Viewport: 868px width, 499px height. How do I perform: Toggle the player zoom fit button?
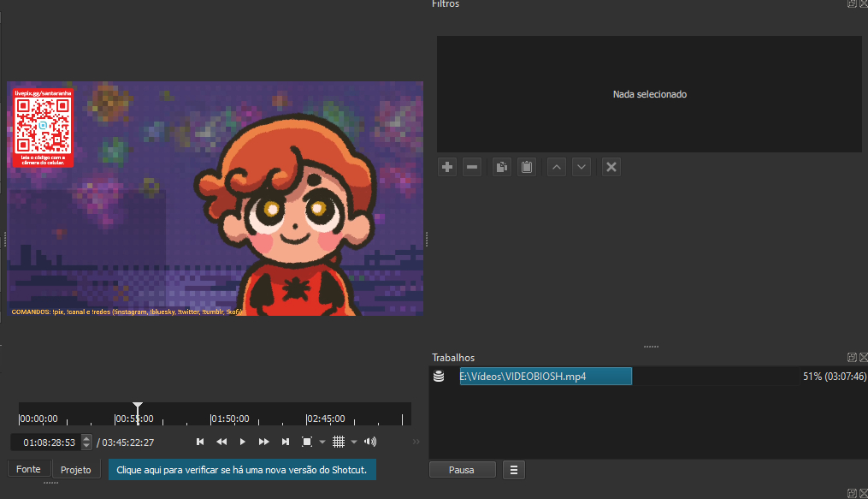(x=307, y=442)
